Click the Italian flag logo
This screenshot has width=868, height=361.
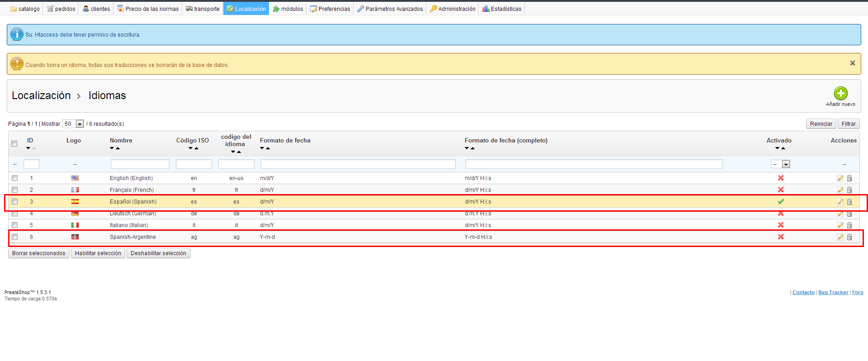click(x=75, y=225)
